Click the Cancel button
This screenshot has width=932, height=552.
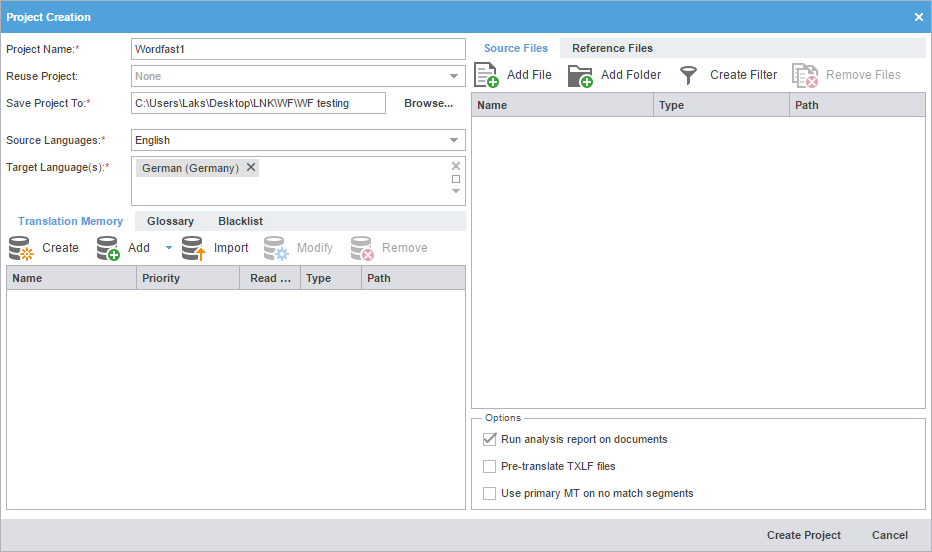click(x=890, y=535)
